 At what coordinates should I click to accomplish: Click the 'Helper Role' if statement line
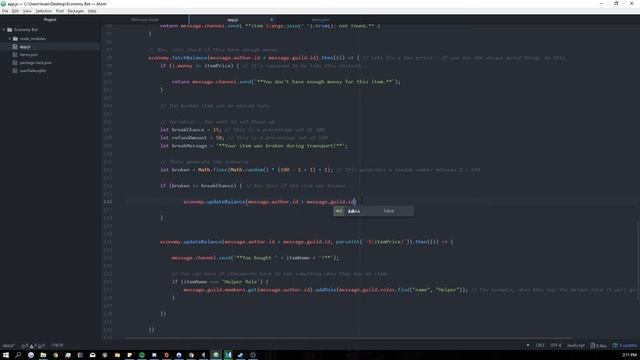pyautogui.click(x=220, y=282)
